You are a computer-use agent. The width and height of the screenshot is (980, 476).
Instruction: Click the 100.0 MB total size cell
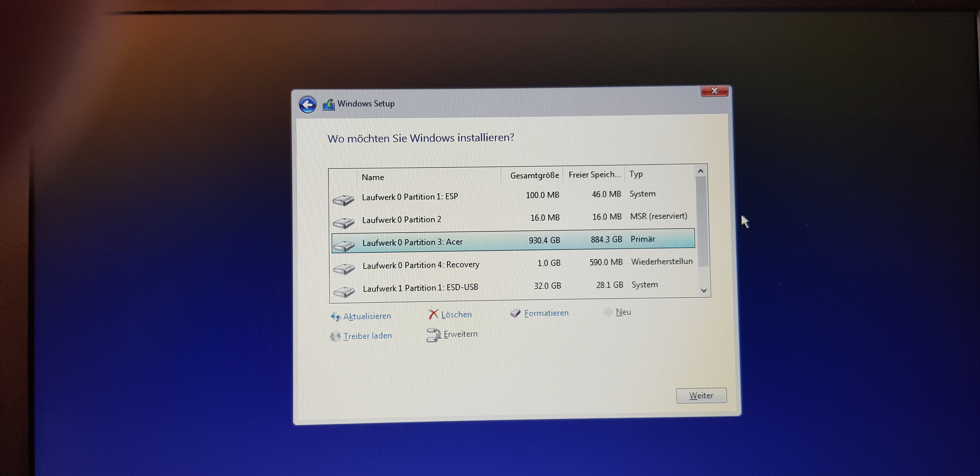(542, 195)
